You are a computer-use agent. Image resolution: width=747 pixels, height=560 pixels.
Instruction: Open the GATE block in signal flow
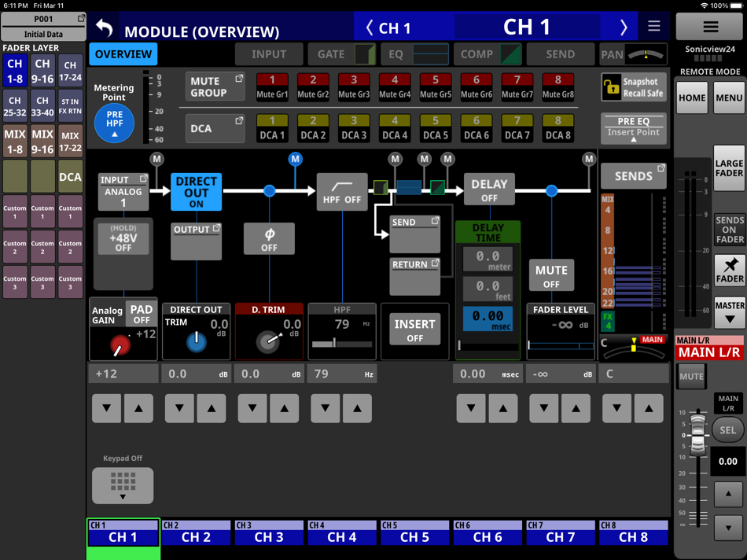[380, 188]
